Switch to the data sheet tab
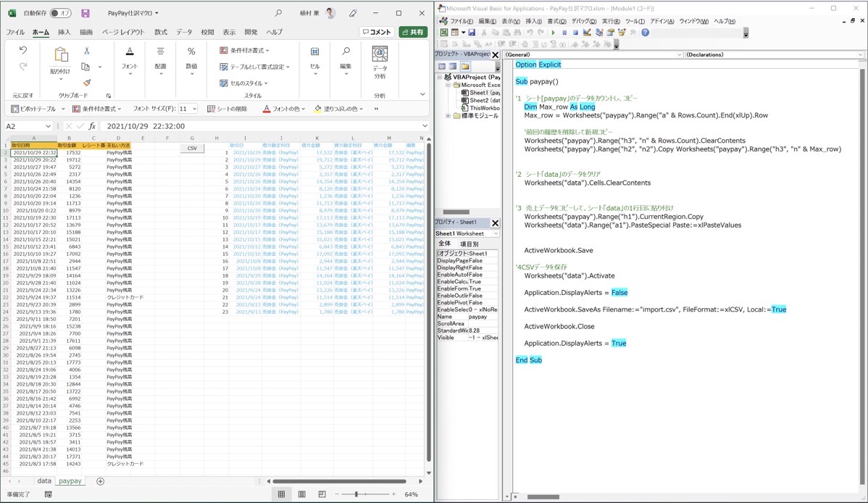The image size is (868, 503). click(44, 481)
